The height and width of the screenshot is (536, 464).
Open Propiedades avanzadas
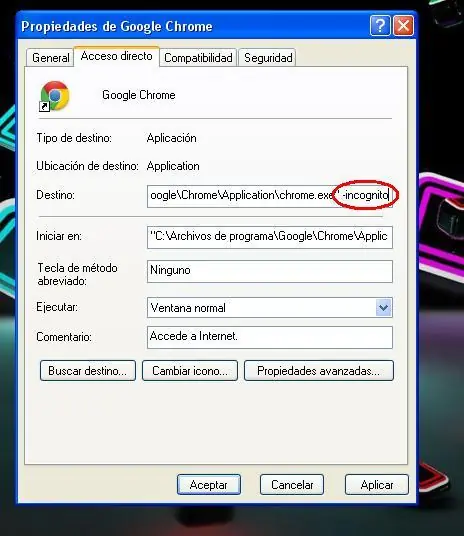click(x=319, y=371)
